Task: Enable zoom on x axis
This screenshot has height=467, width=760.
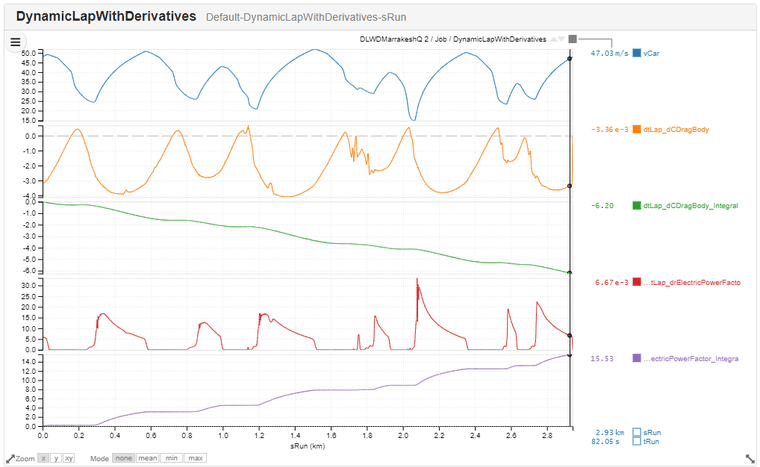Action: point(43,458)
